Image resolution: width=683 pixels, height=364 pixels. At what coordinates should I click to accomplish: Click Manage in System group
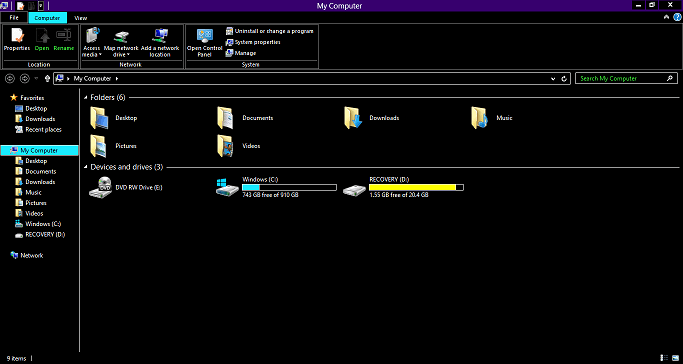tap(240, 53)
